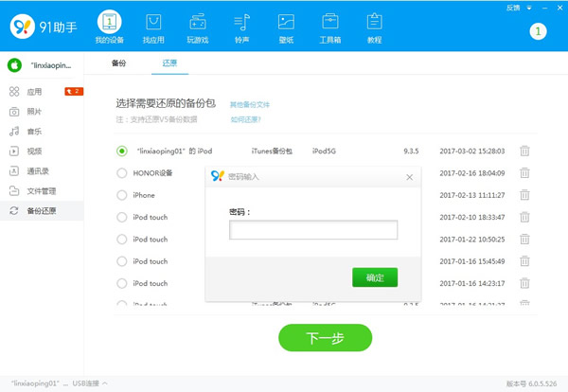Viewport: 568px width, 392px height.
Task: Click the green download count circle
Action: point(539,31)
